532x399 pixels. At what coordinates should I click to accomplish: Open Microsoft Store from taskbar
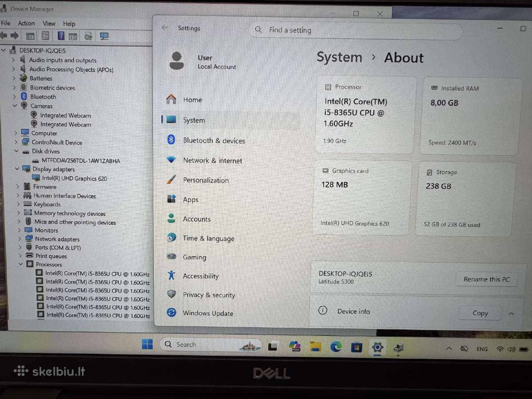coord(357,347)
